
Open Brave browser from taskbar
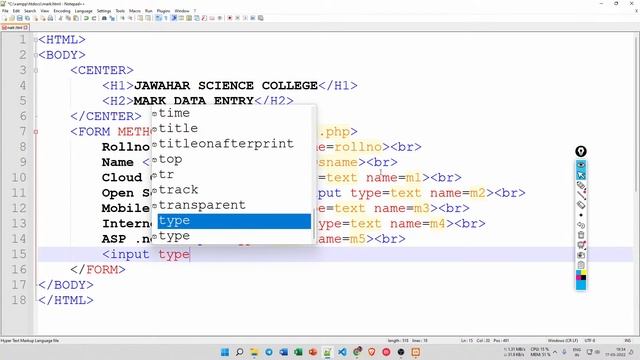coord(371,352)
